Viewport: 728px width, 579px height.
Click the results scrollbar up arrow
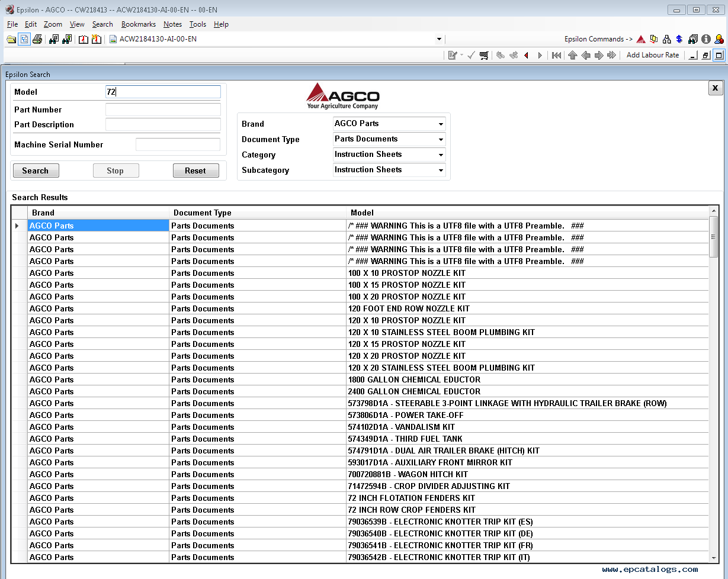click(x=713, y=211)
